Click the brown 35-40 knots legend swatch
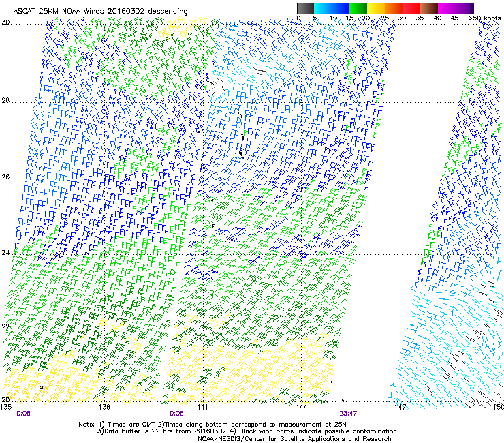 [429, 8]
